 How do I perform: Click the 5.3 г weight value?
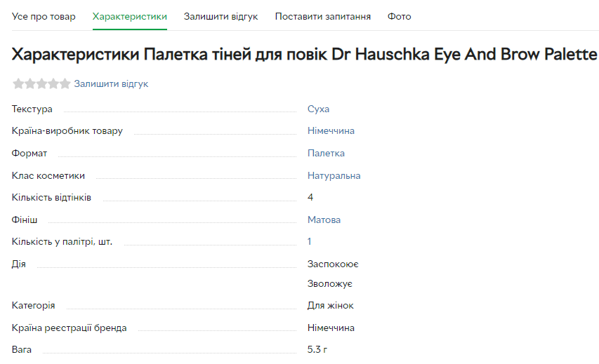pos(318,349)
